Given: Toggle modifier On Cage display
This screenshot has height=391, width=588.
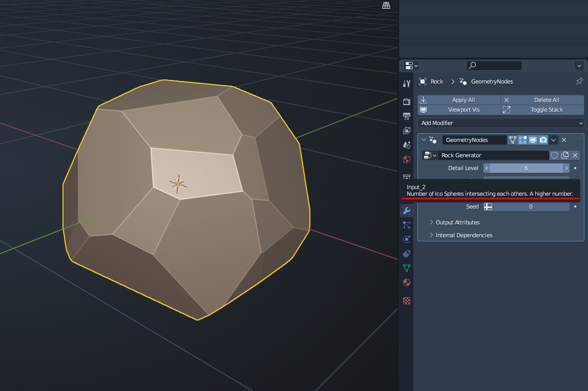Looking at the screenshot, I should 513,140.
